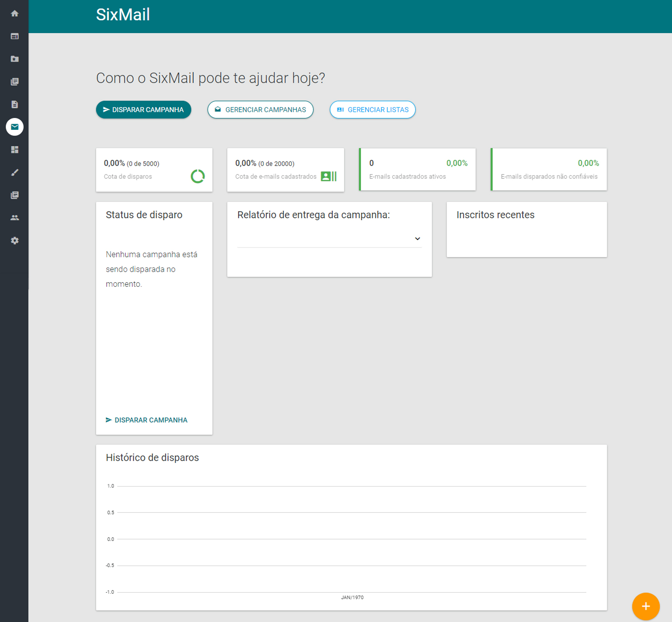The width and height of the screenshot is (672, 622).
Task: Open the starred folder sidebar icon
Action: click(14, 59)
